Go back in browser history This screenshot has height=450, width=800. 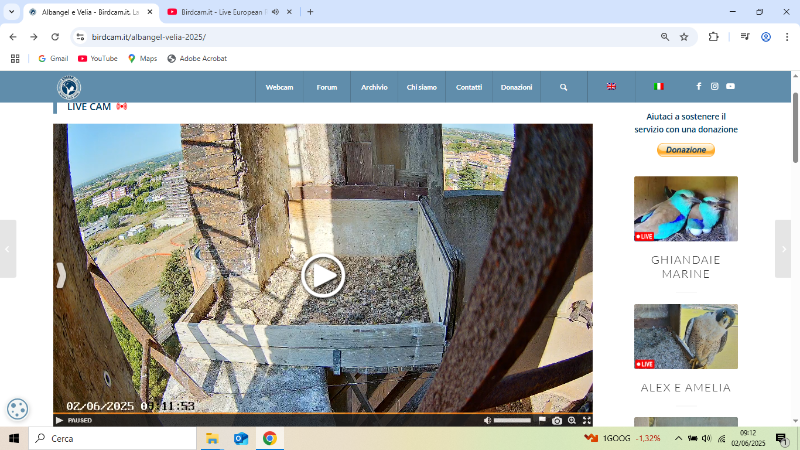(x=13, y=37)
